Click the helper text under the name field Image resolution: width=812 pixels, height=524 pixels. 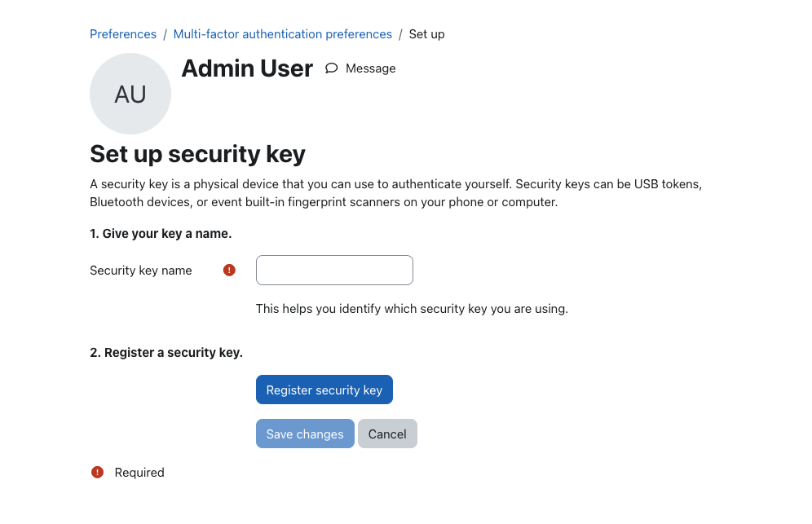[413, 309]
